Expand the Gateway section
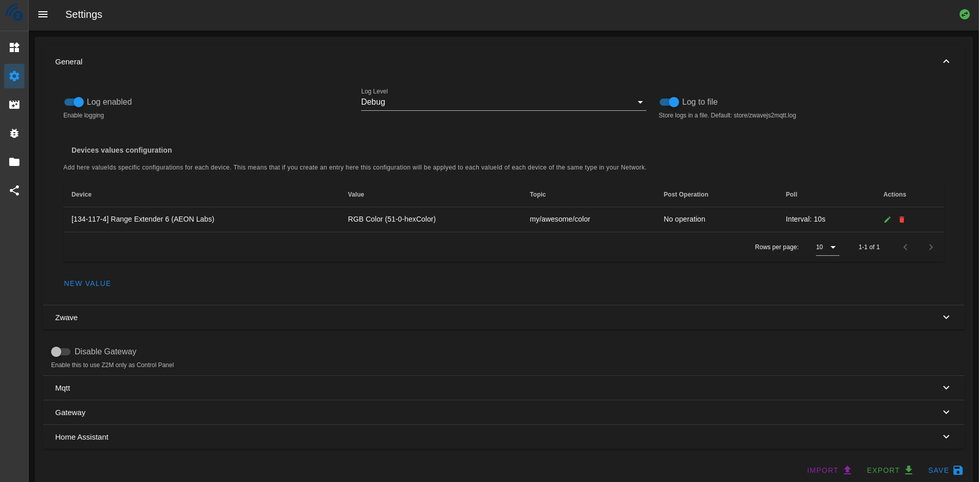The image size is (980, 482). tap(504, 413)
